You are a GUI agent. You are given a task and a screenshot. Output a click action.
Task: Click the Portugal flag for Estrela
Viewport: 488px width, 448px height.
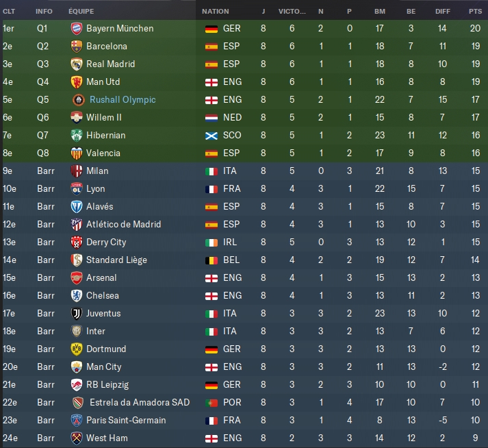click(211, 403)
